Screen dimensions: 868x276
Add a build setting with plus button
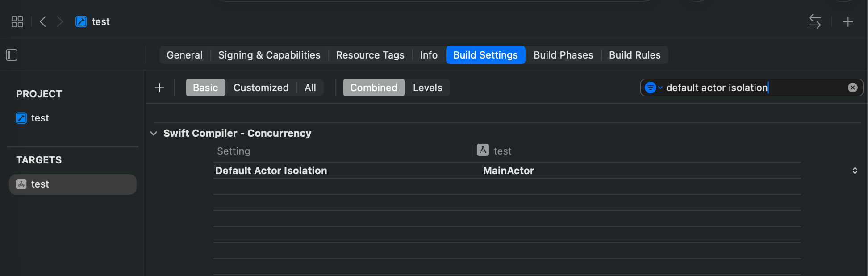[x=159, y=88]
